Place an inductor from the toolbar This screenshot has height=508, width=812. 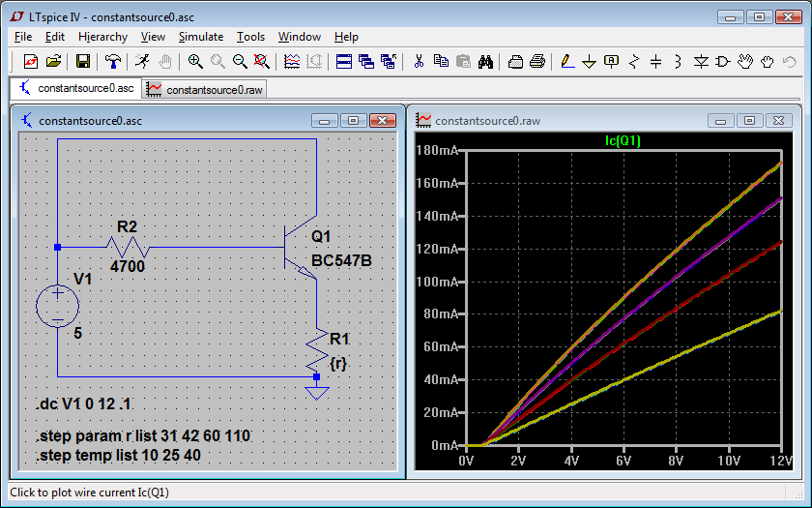(678, 62)
